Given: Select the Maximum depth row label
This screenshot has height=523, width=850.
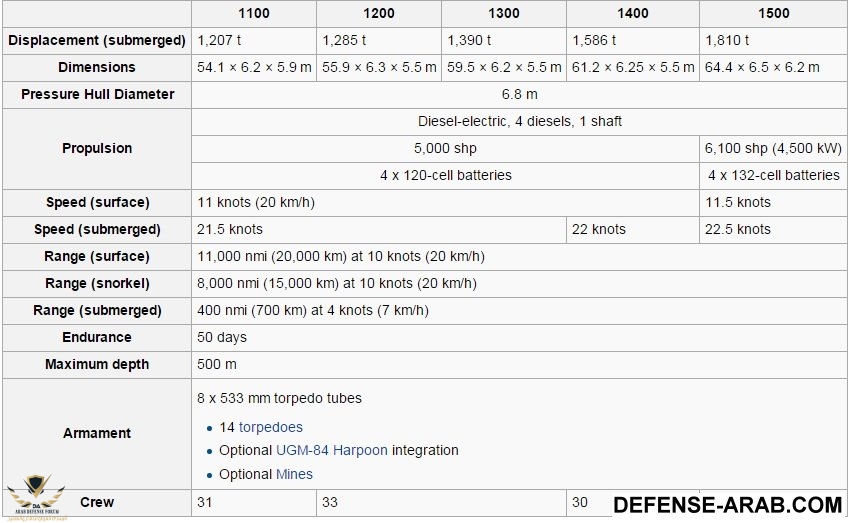Looking at the screenshot, I should (x=97, y=364).
